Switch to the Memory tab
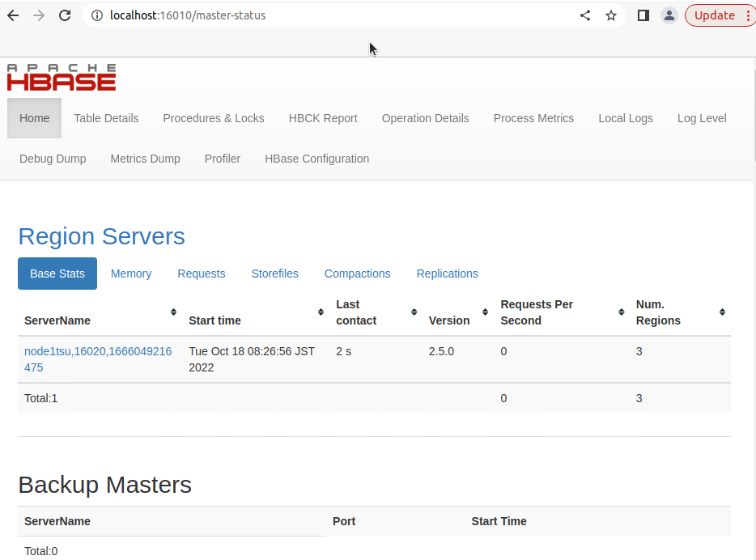 131,274
